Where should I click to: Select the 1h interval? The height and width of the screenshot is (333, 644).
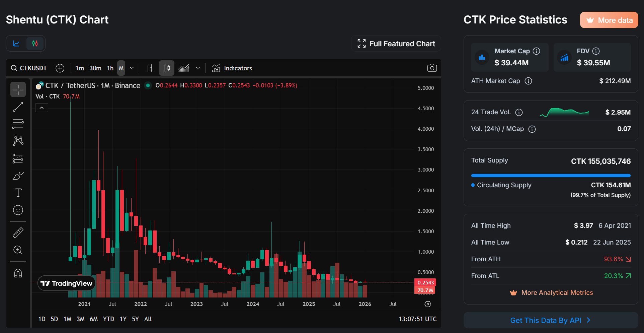(110, 68)
